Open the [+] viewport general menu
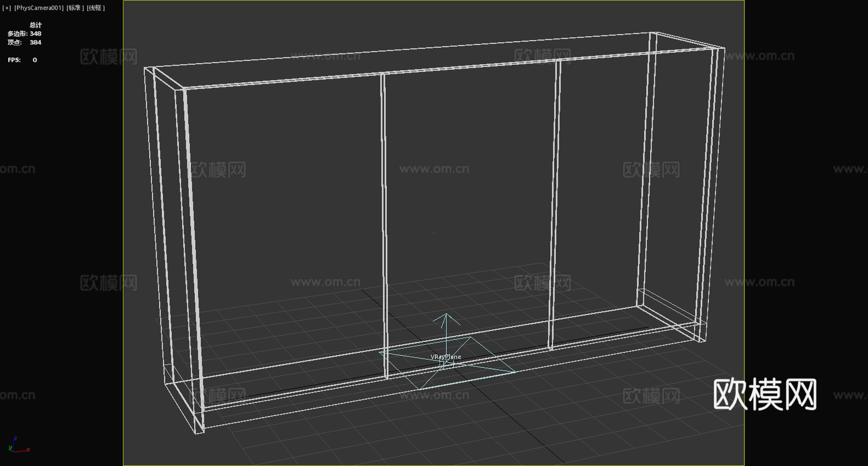Screen dimensions: 868x466 tap(7, 8)
